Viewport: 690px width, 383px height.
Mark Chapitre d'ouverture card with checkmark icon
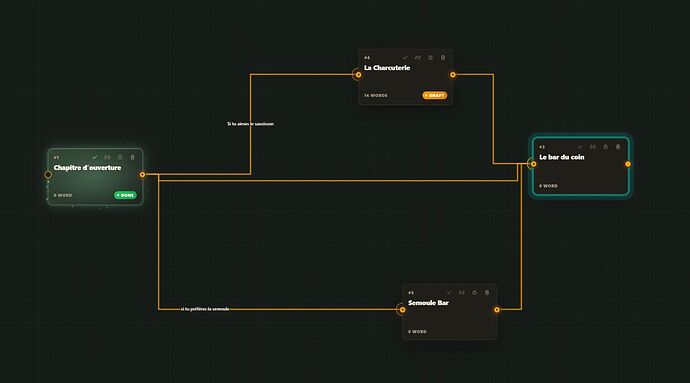pyautogui.click(x=95, y=157)
